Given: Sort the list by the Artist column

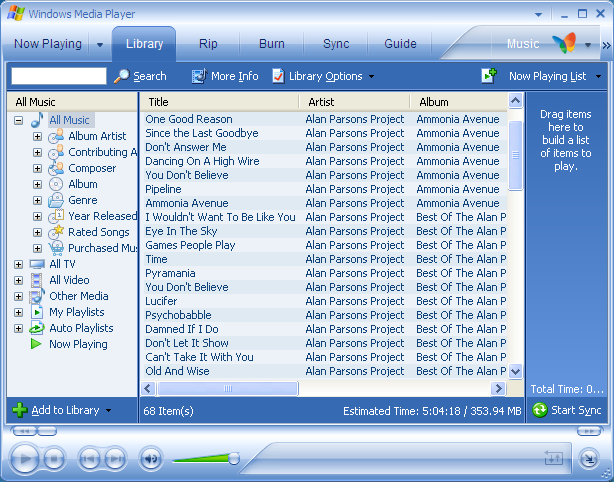Looking at the screenshot, I should coord(354,102).
